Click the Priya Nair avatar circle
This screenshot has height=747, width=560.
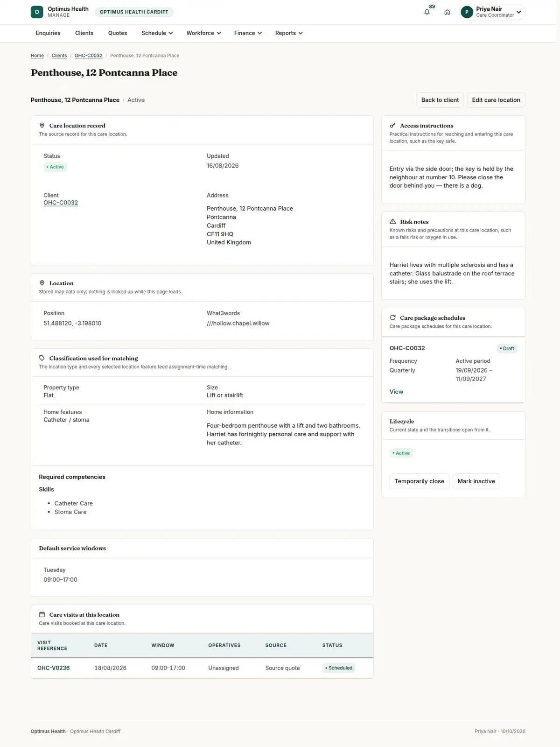[x=467, y=12]
